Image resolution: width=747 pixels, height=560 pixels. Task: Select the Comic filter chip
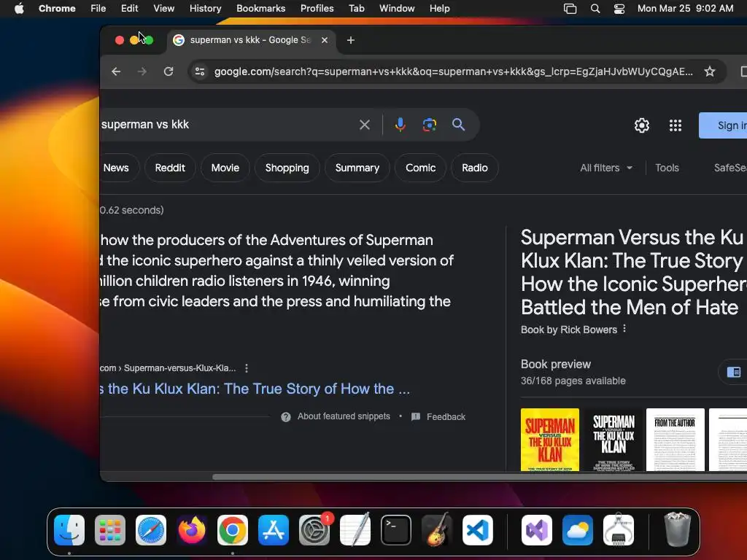[x=421, y=168]
